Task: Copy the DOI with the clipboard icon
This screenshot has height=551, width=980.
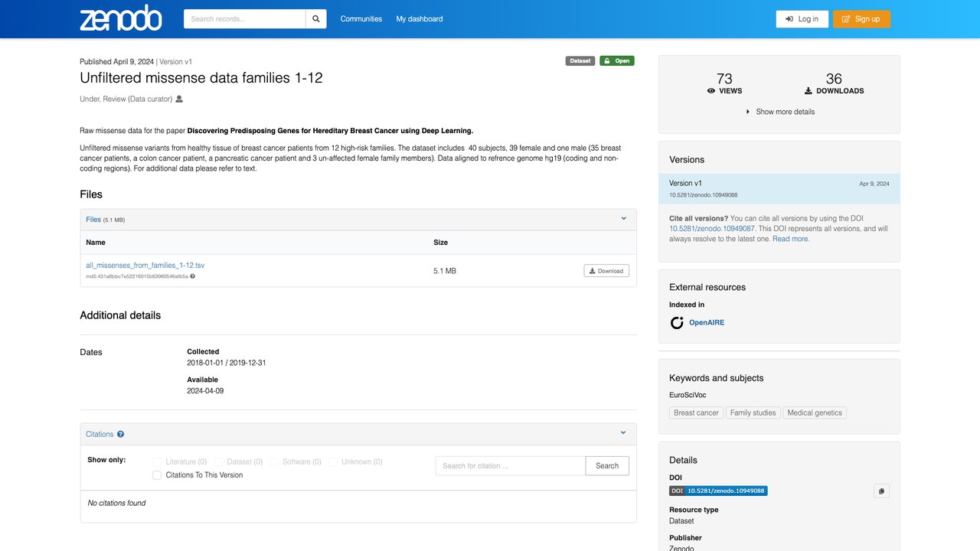Action: coord(881,491)
